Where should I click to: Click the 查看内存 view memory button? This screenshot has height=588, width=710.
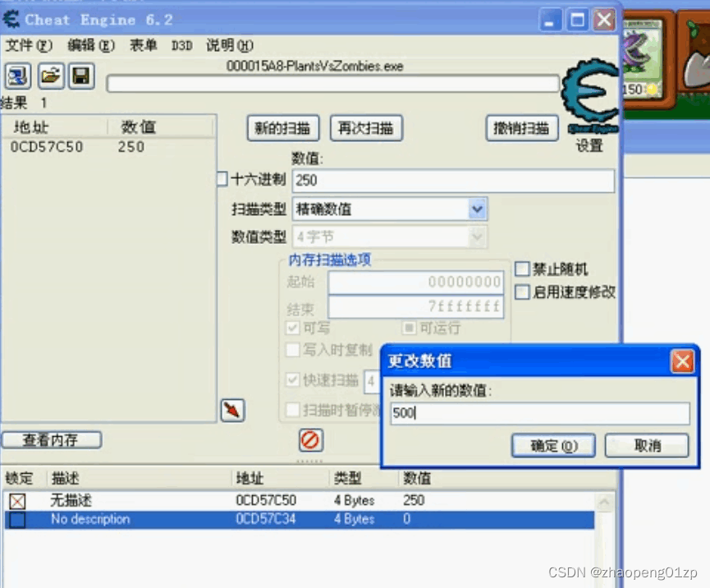(51, 439)
